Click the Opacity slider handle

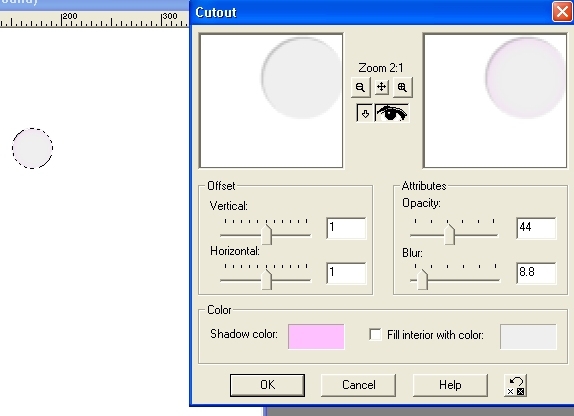(x=450, y=234)
